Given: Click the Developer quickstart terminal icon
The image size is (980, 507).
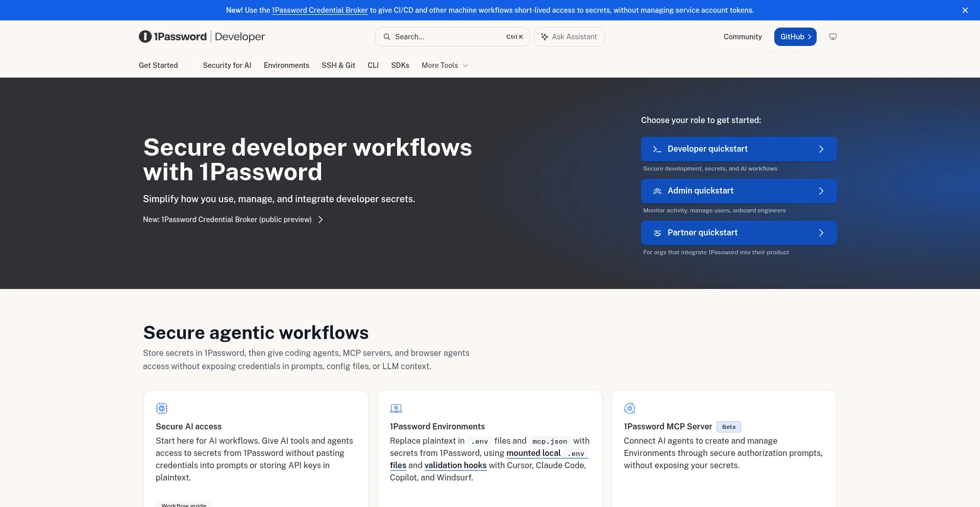Looking at the screenshot, I should [657, 149].
